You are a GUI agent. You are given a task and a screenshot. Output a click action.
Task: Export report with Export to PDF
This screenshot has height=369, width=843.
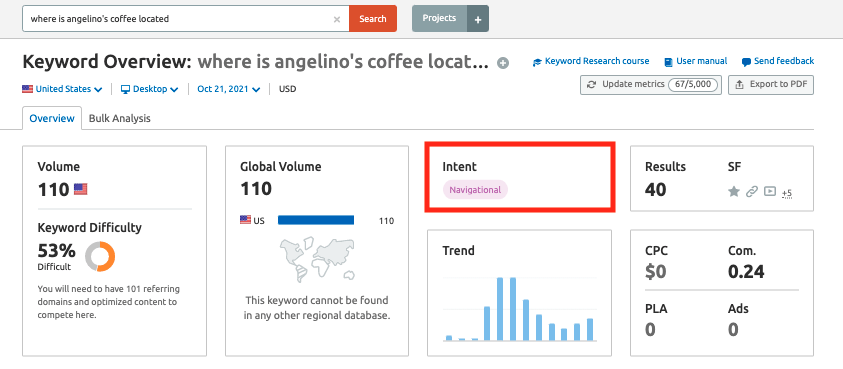coord(771,84)
